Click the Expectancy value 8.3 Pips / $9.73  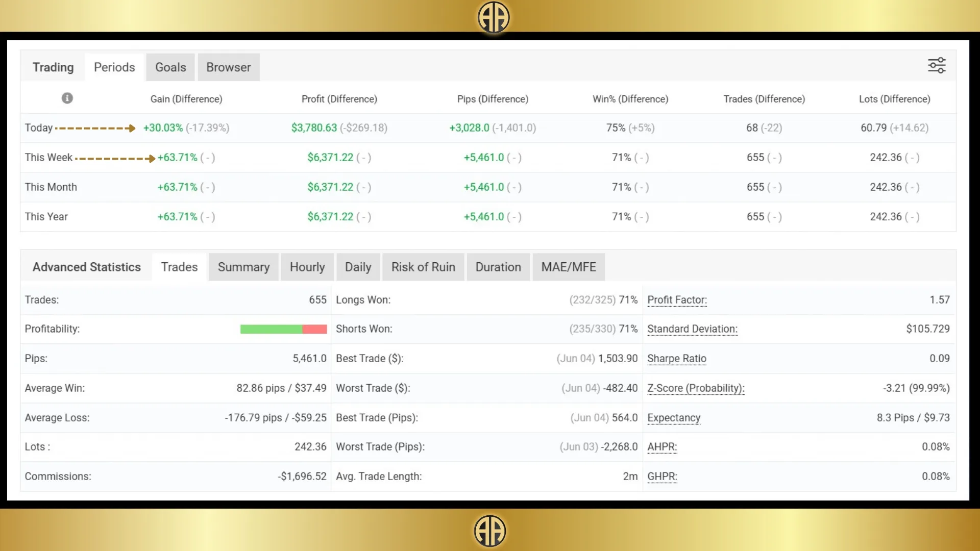click(913, 418)
